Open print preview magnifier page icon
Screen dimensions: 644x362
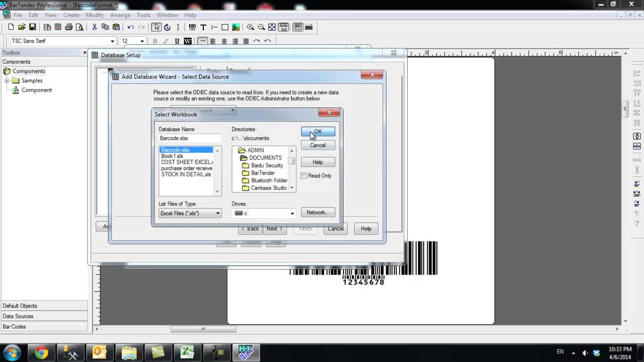pos(79,27)
